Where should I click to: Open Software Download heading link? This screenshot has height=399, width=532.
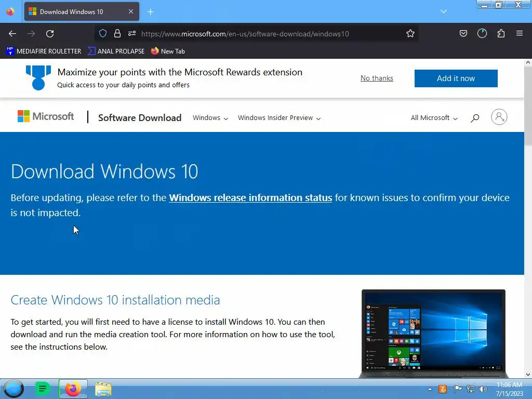point(140,118)
